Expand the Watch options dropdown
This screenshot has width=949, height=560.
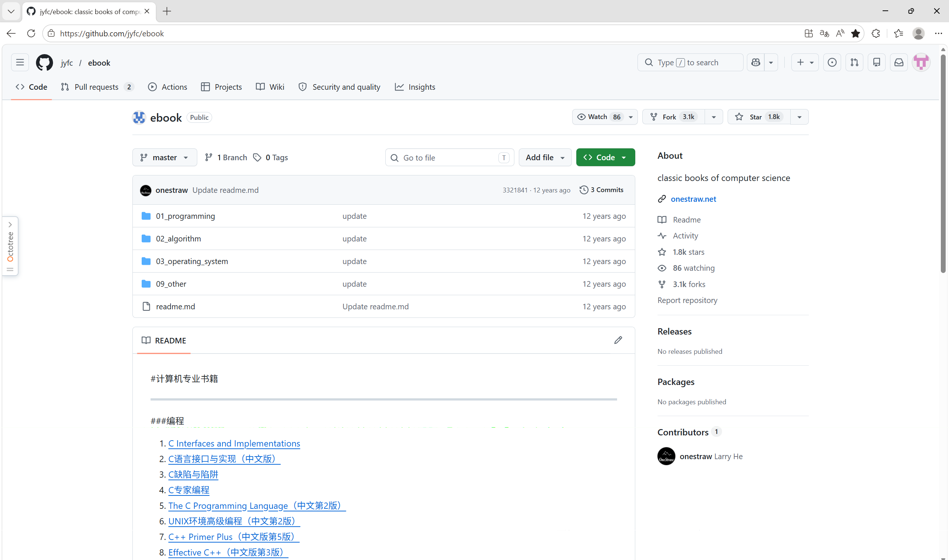coord(604,117)
